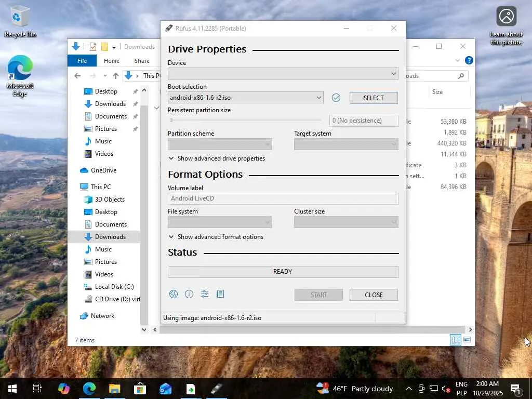Launch Copilot from the taskbar
The width and height of the screenshot is (532, 399).
click(x=63, y=389)
